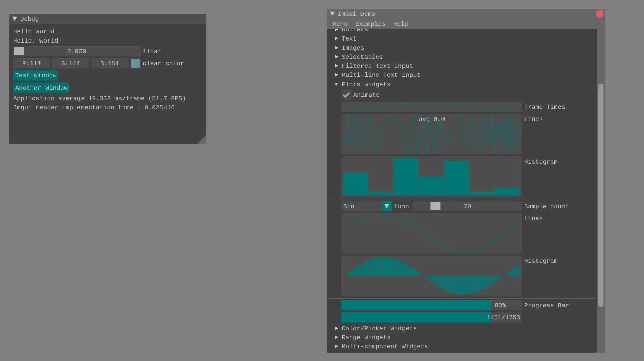Collapse the ImGui Demo window triangle

pyautogui.click(x=332, y=13)
